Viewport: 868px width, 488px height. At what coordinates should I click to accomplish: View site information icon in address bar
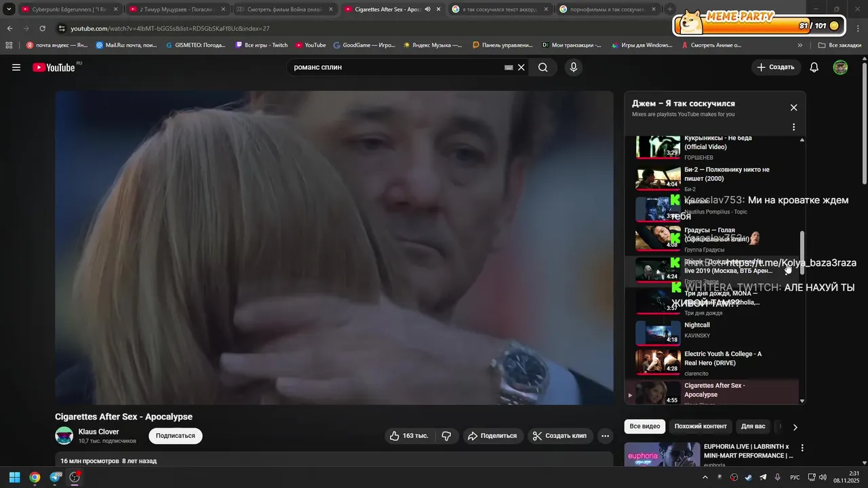pos(62,28)
